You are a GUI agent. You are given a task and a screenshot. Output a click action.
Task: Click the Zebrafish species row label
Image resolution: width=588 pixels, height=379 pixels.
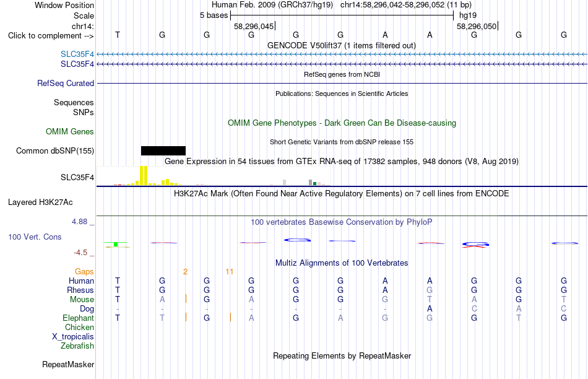pyautogui.click(x=77, y=346)
